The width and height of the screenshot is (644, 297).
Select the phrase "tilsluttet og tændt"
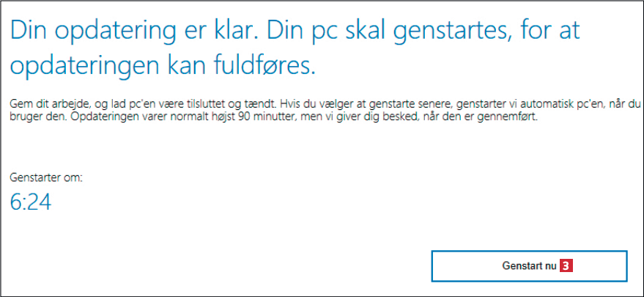point(236,104)
